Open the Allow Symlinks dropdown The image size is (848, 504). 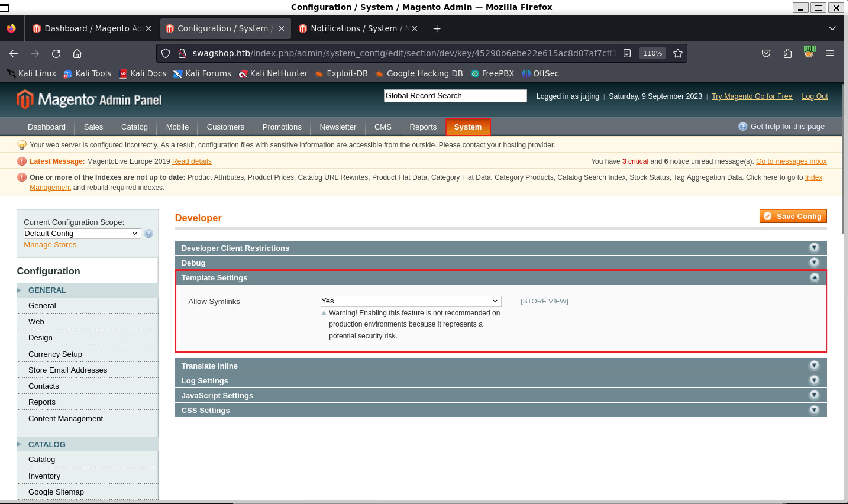[410, 301]
